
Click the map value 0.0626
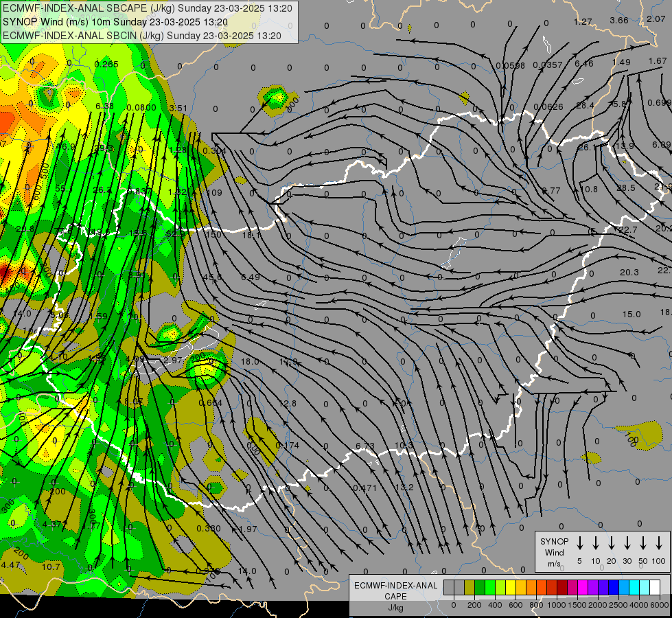coord(548,107)
